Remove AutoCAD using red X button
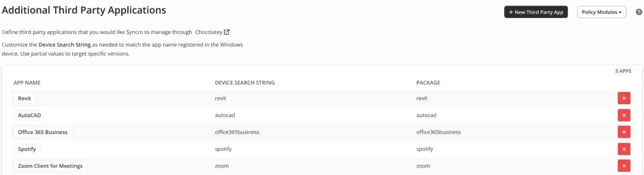Image resolution: width=644 pixels, height=175 pixels. tap(624, 115)
